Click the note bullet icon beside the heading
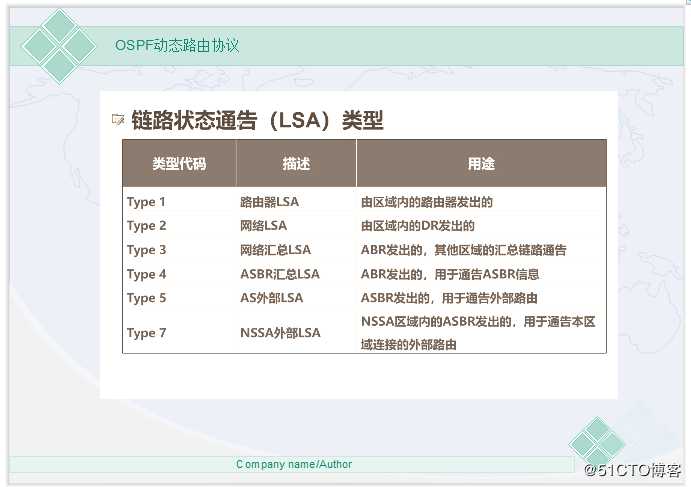The height and width of the screenshot is (487, 691). [118, 119]
